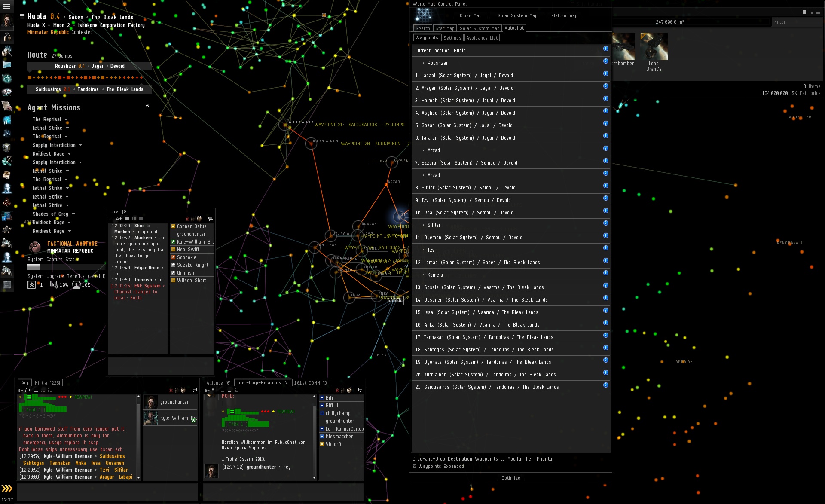Open the EVE Mail envelope icon
The width and height of the screenshot is (825, 504).
click(7, 65)
